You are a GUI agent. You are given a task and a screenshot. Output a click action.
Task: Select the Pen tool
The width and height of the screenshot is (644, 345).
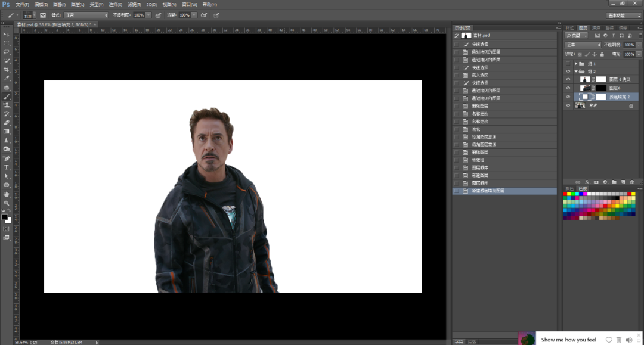[6, 158]
